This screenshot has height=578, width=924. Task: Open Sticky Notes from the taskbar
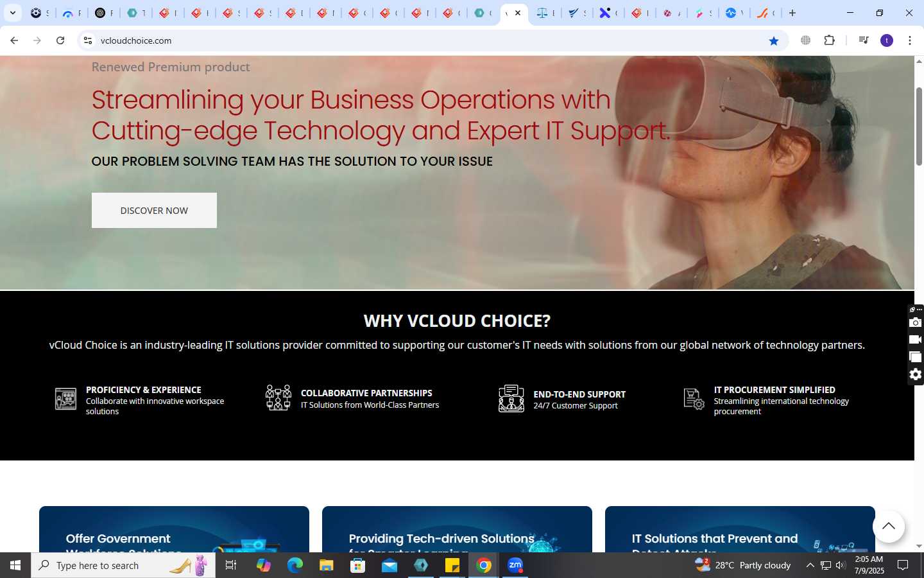coord(452,565)
